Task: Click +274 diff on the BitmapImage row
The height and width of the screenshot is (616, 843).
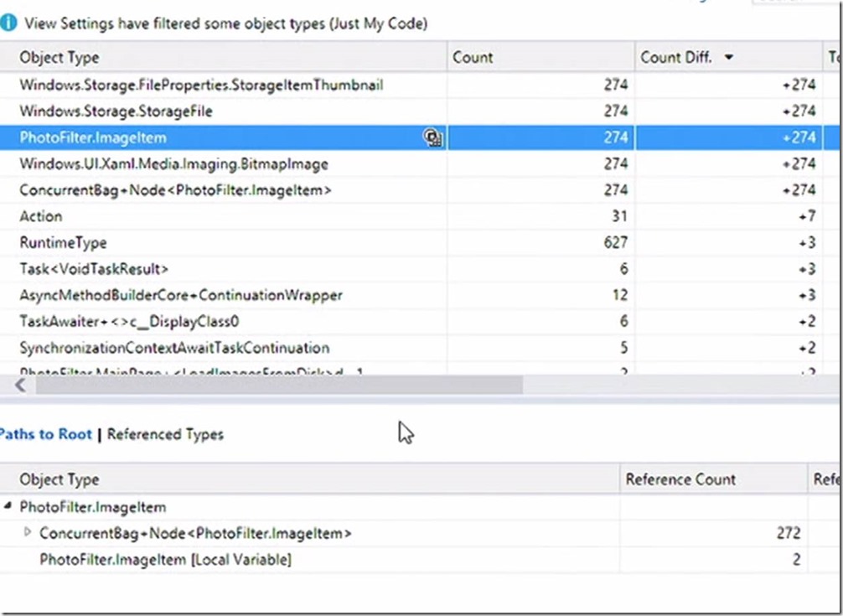Action: [x=799, y=163]
